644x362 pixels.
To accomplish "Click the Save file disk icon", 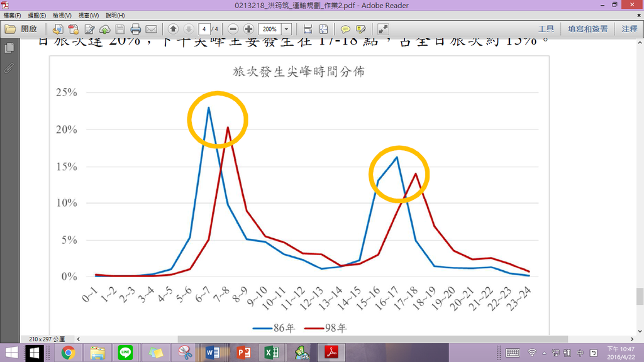I will 120,28.
